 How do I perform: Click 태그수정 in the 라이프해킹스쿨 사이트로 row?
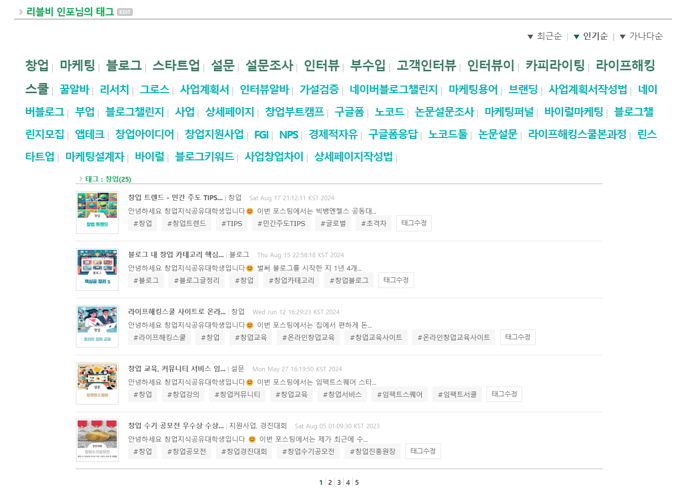pyautogui.click(x=518, y=337)
